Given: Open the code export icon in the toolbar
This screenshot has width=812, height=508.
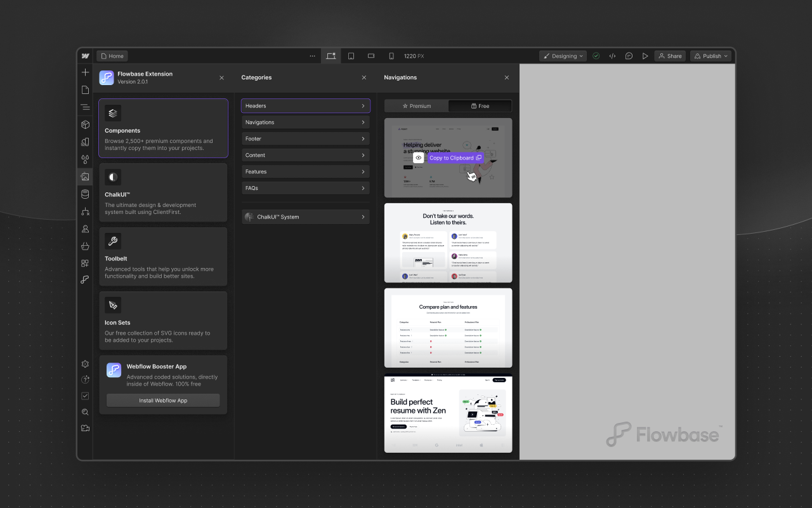Looking at the screenshot, I should click(612, 56).
